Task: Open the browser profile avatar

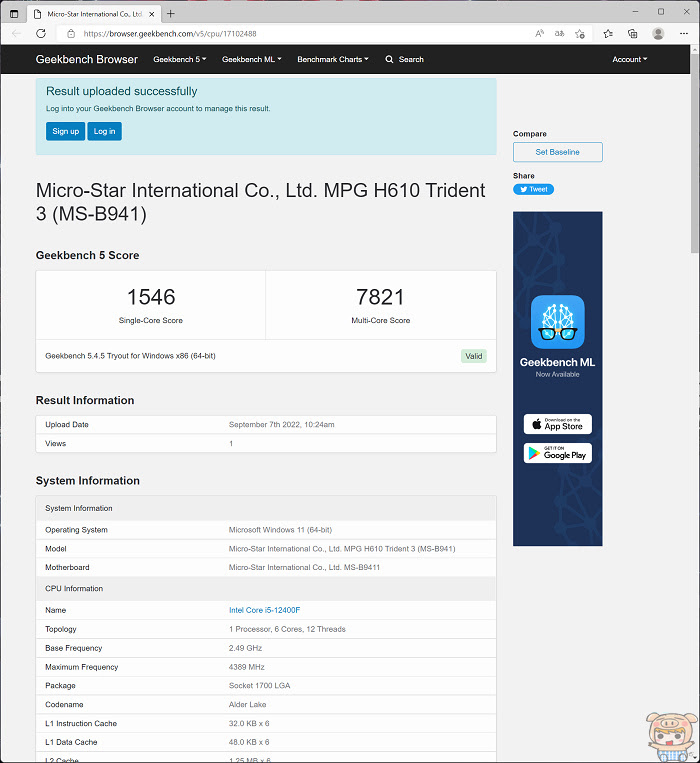Action: [658, 34]
